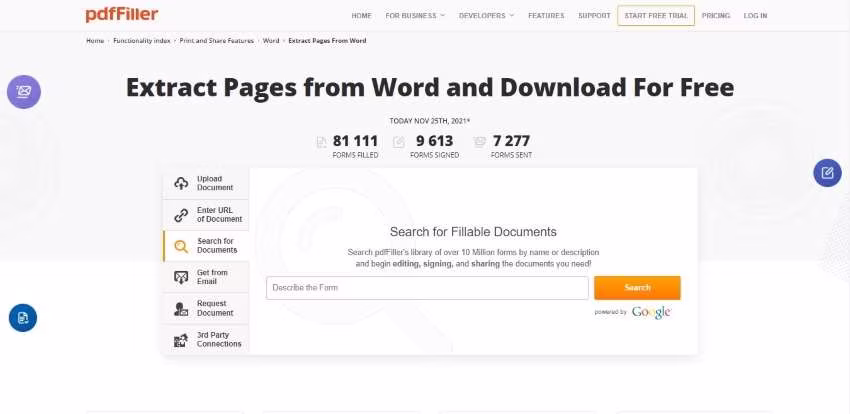Click the Request Document person icon
Screen dimensions: 850x414
pos(181,309)
